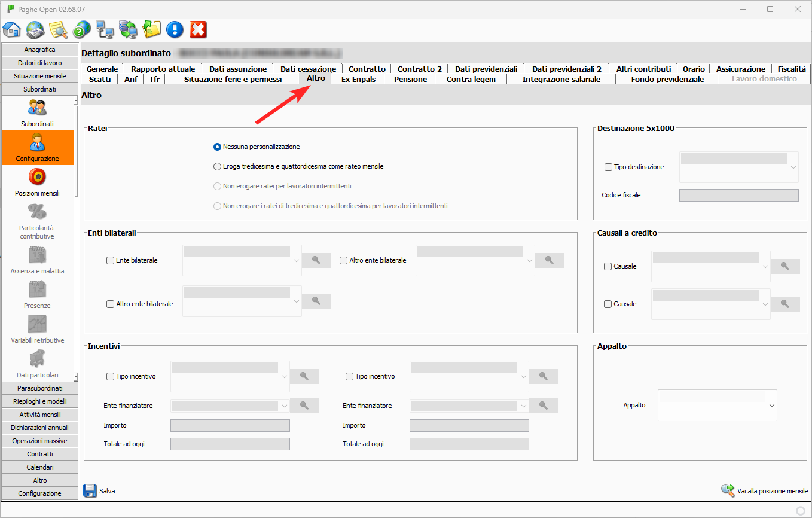Viewport: 812px width, 518px height.
Task: Click the home house toolbar icon
Action: coord(12,29)
